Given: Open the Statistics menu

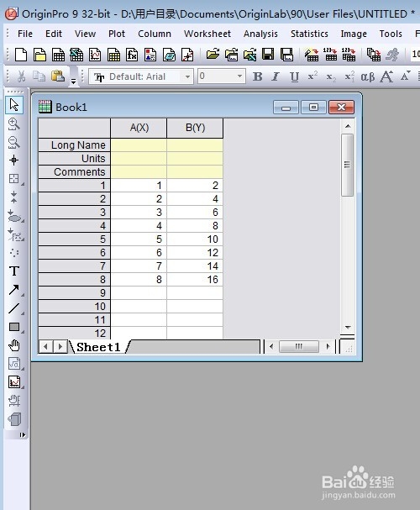Looking at the screenshot, I should pyautogui.click(x=309, y=34).
